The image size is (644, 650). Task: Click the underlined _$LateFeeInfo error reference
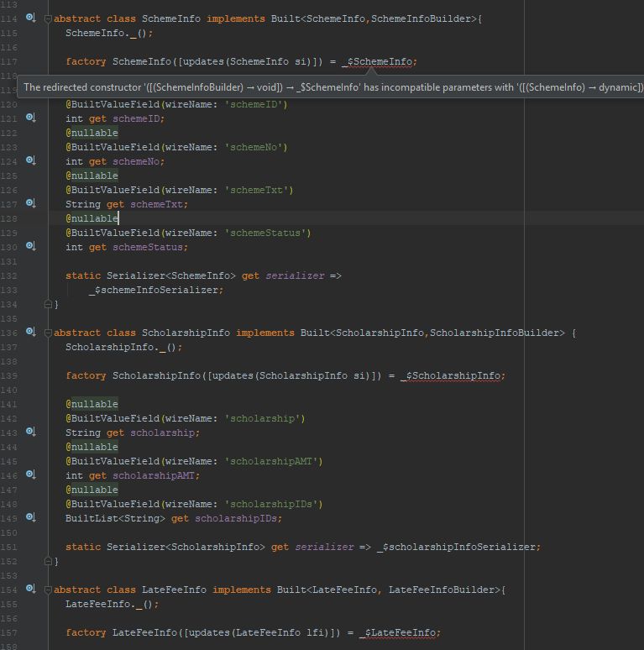pos(398,633)
